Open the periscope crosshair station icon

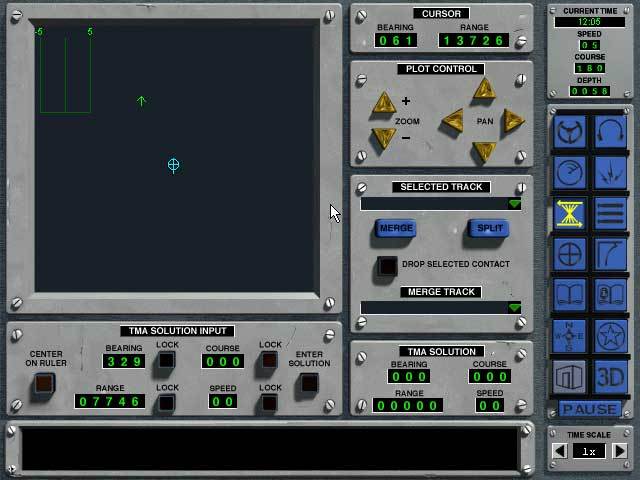[569, 254]
